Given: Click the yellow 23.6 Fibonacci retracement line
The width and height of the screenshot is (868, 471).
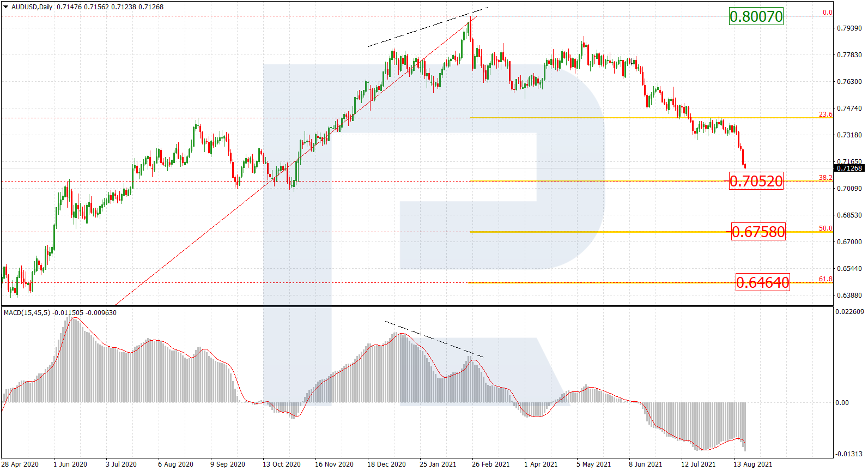Looking at the screenshot, I should [x=651, y=118].
